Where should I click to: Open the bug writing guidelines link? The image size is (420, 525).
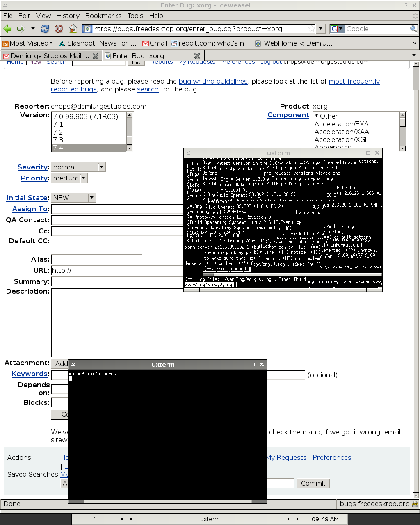[213, 81]
